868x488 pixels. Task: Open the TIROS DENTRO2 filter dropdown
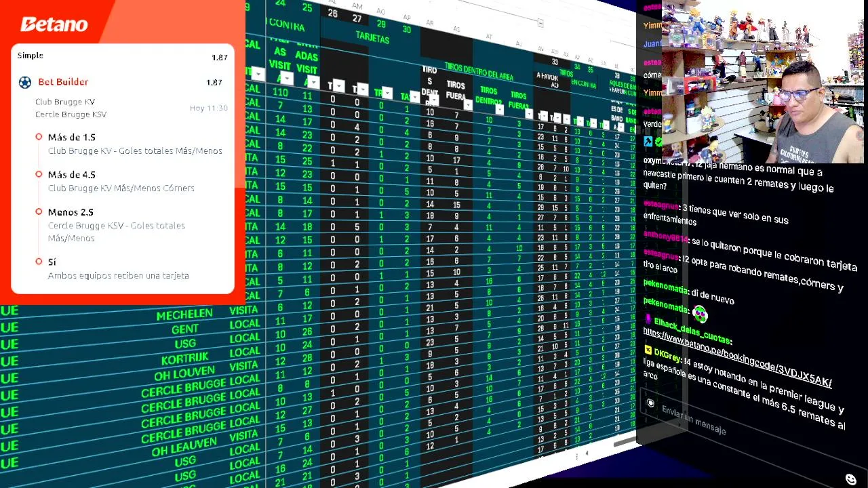pyautogui.click(x=499, y=110)
